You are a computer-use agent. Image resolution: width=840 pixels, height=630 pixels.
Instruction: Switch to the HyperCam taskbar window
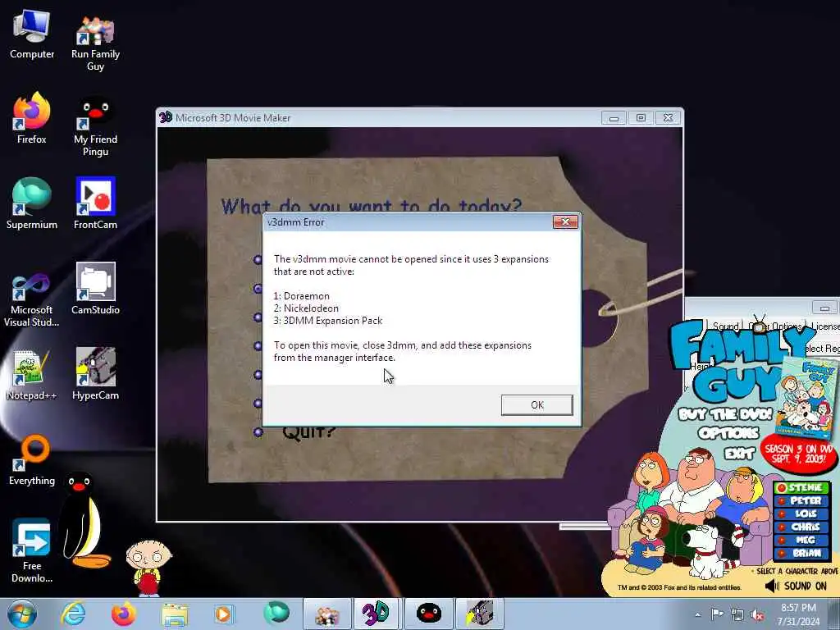pyautogui.click(x=479, y=614)
